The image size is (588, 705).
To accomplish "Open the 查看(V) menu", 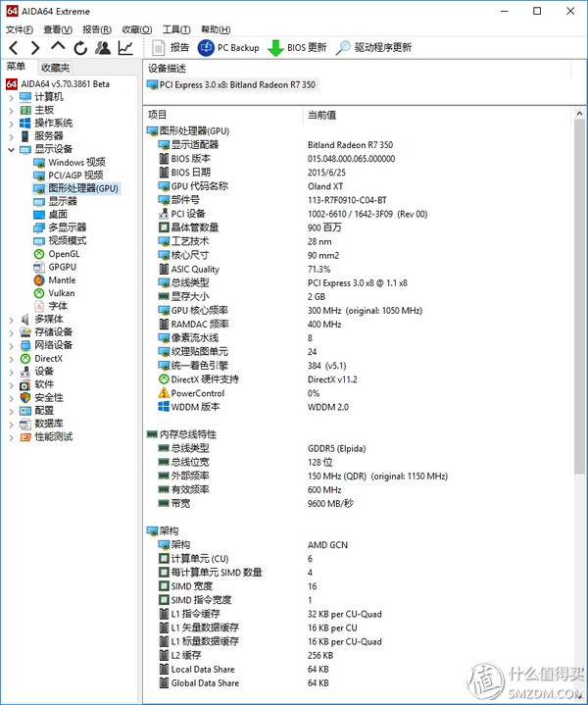I will pyautogui.click(x=58, y=29).
